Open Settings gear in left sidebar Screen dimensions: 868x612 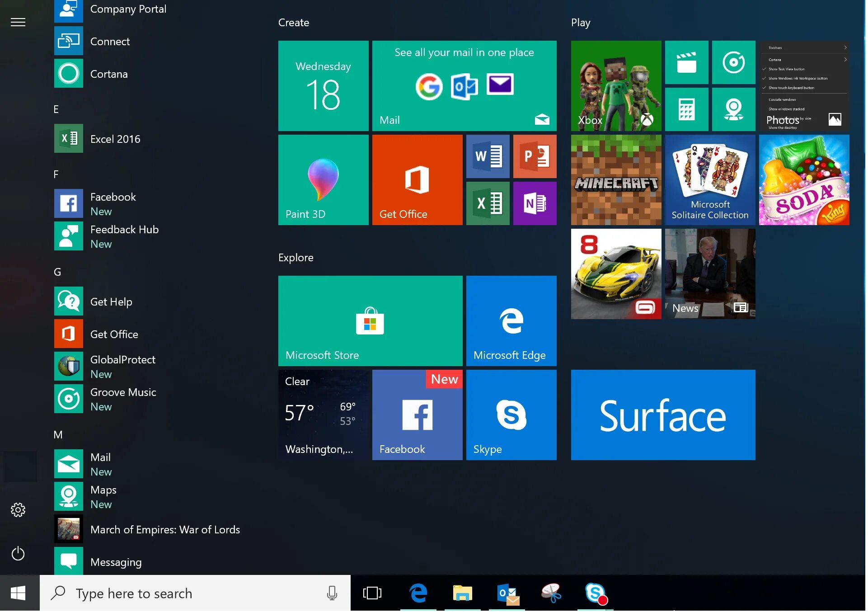tap(18, 510)
